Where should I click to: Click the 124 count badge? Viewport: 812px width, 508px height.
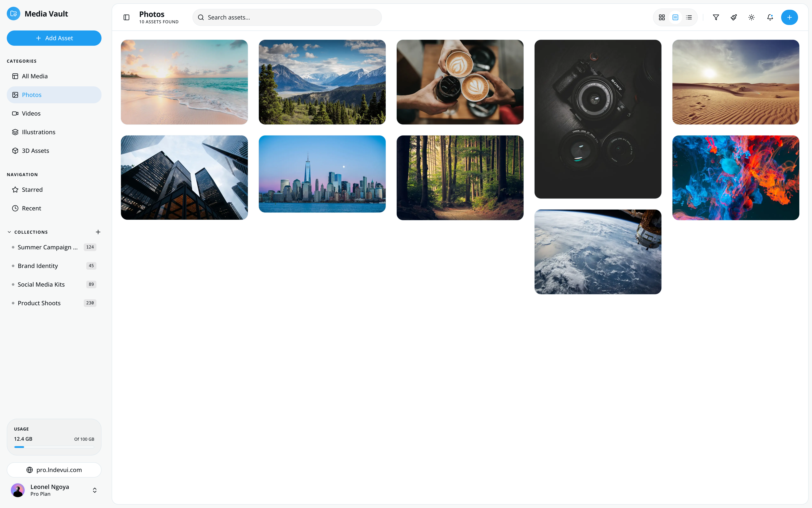click(90, 247)
